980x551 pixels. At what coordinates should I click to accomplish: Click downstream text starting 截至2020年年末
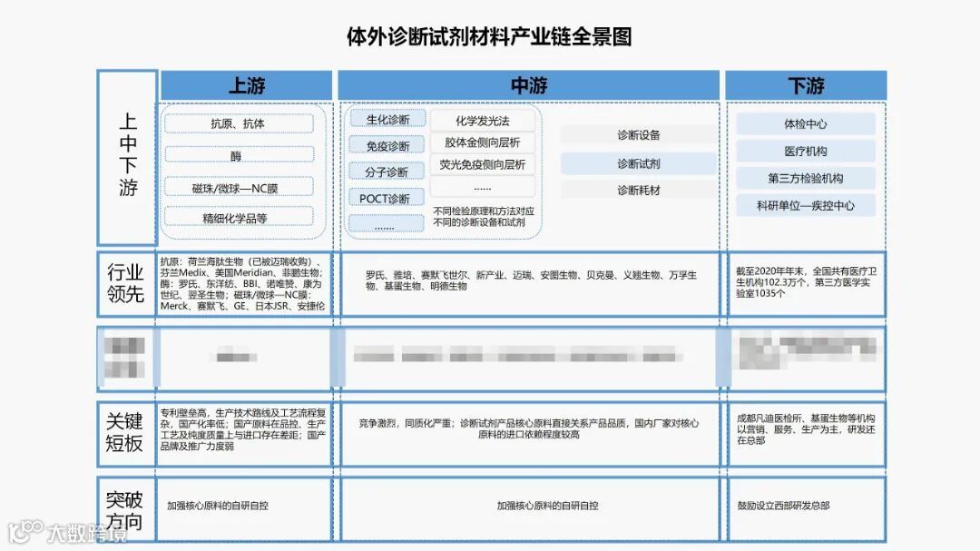click(806, 282)
